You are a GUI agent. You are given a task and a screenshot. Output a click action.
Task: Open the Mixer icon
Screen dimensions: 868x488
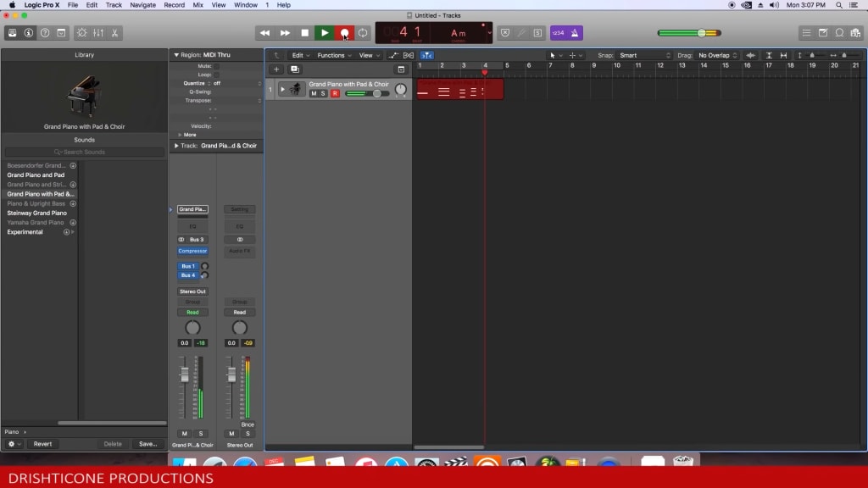[x=98, y=33]
